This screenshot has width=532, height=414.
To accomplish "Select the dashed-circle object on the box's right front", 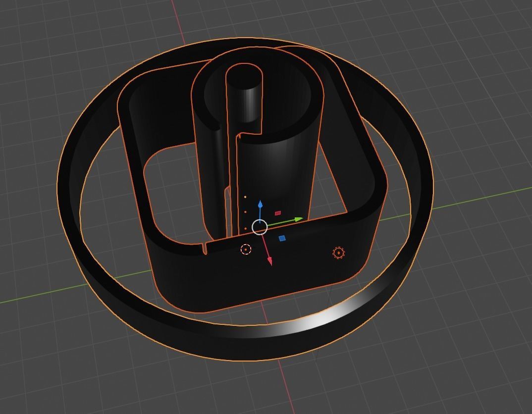I will (338, 253).
